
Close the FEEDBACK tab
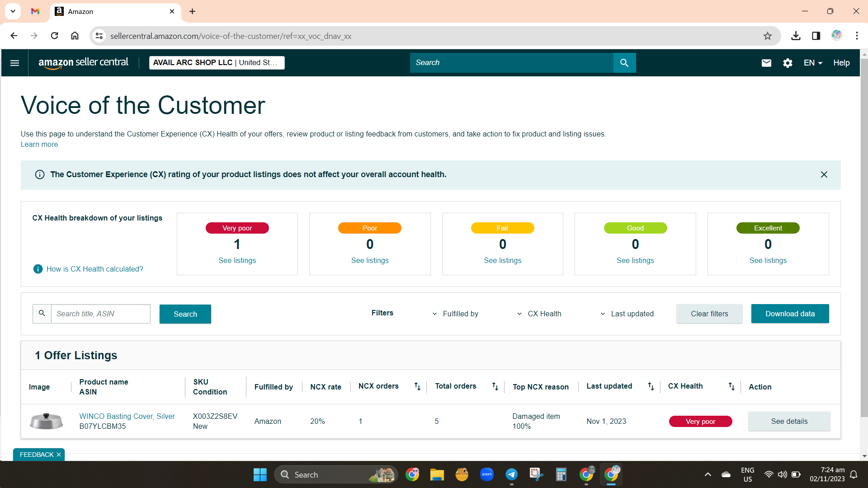[59, 455]
